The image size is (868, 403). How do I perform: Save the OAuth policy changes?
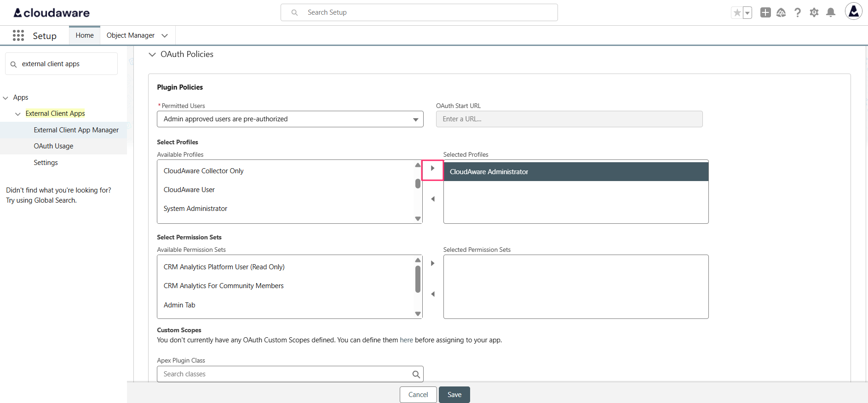[x=454, y=395]
